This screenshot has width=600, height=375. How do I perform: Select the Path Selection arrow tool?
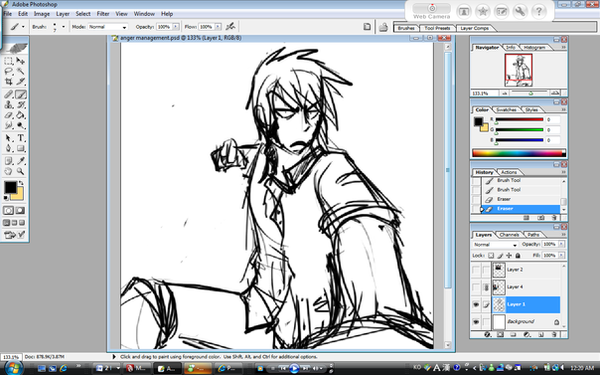(x=8, y=138)
